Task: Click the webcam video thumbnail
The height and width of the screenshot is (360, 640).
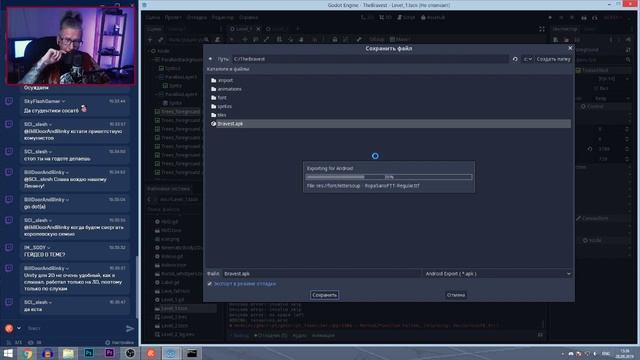Action: (70, 45)
